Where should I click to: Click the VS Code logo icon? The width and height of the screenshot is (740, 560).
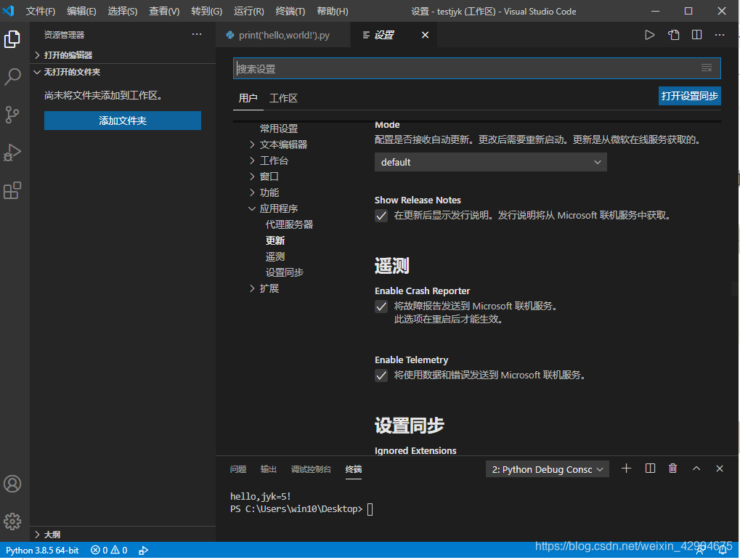point(9,11)
